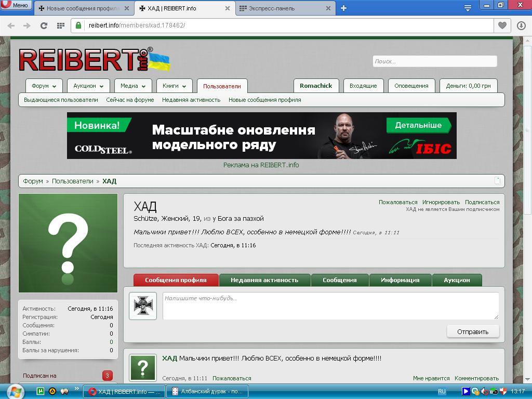Open downloads with the download arrow icon
The height and width of the screenshot is (399, 532).
[x=521, y=25]
